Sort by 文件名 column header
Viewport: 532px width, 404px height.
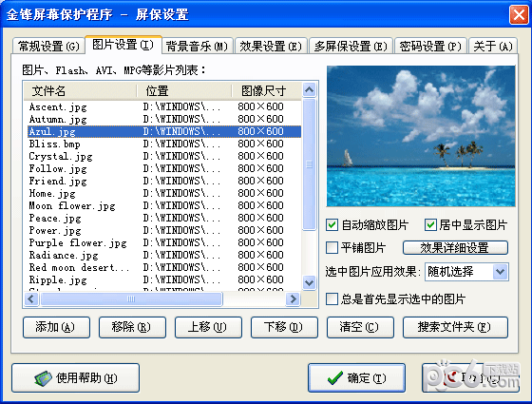coord(80,91)
